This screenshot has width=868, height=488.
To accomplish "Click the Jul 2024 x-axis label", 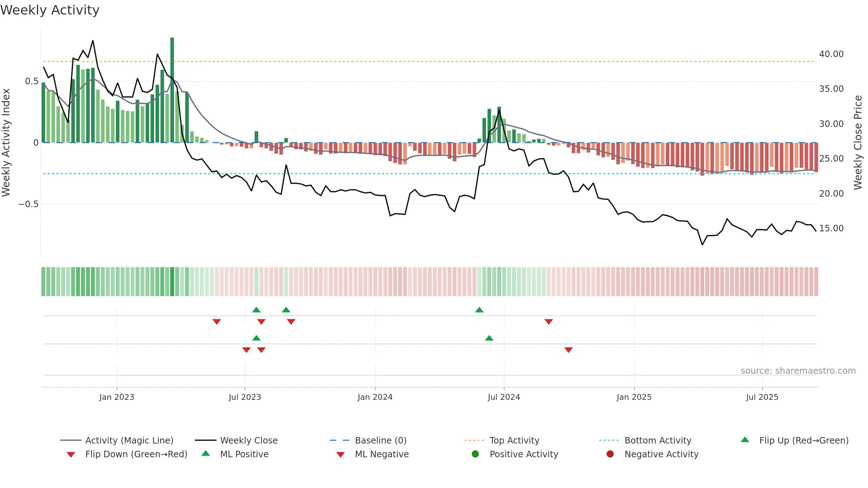I will tap(504, 397).
